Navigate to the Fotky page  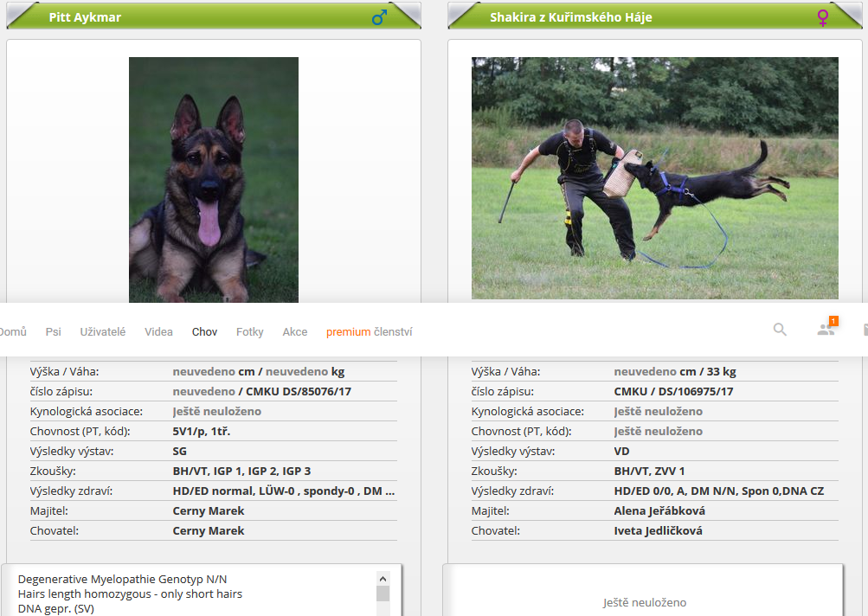point(249,331)
